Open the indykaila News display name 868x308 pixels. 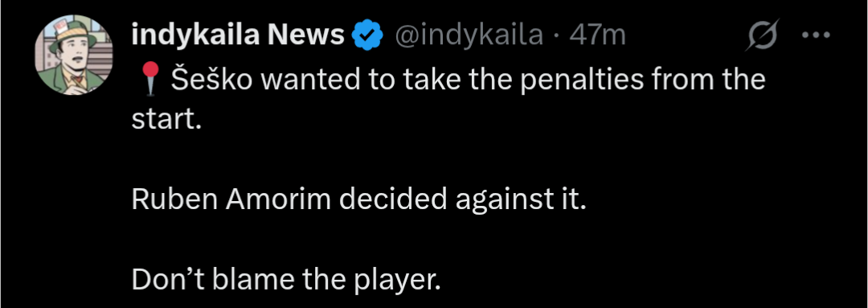pyautogui.click(x=238, y=36)
